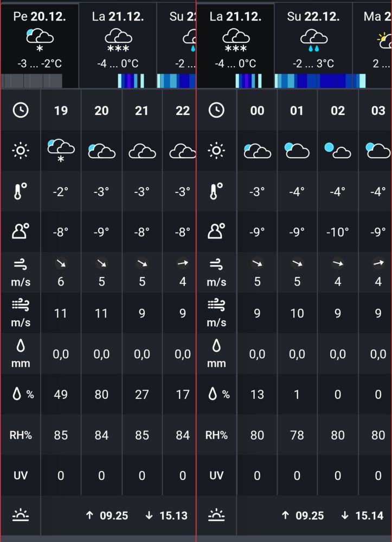The width and height of the screenshot is (392, 542).
Task: Tap the weather icon at hour 01
Action: [297, 151]
